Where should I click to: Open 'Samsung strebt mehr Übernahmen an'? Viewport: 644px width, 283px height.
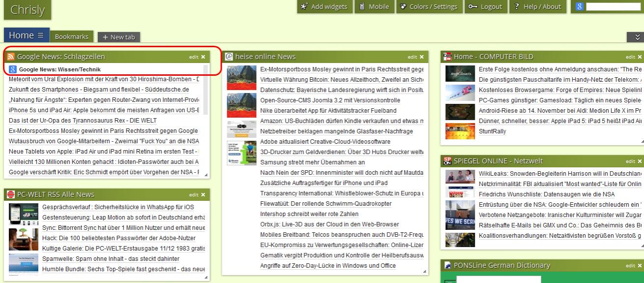(312, 162)
